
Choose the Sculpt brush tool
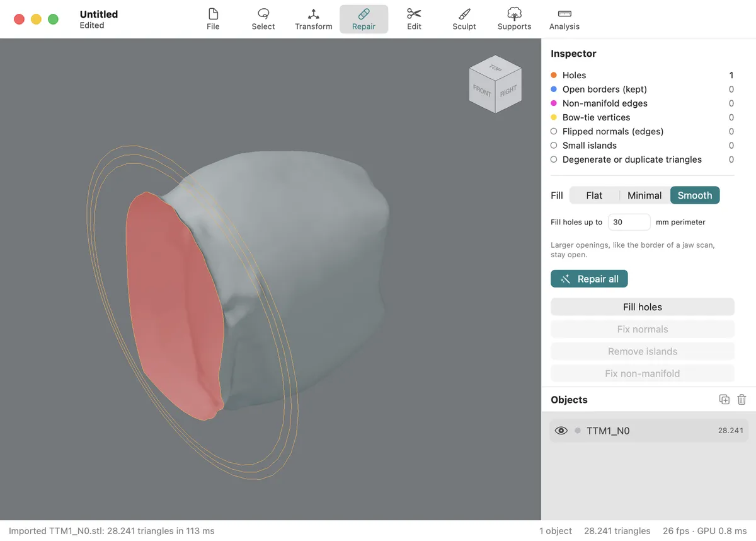464,19
